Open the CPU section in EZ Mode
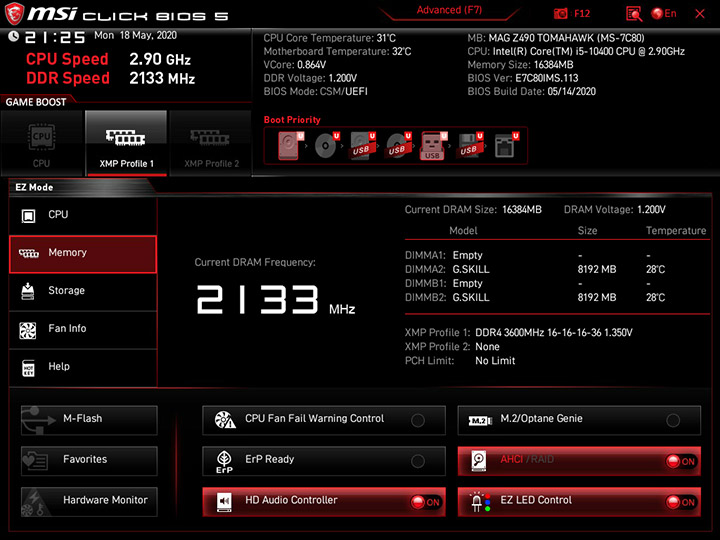720x540 pixels. [83, 215]
